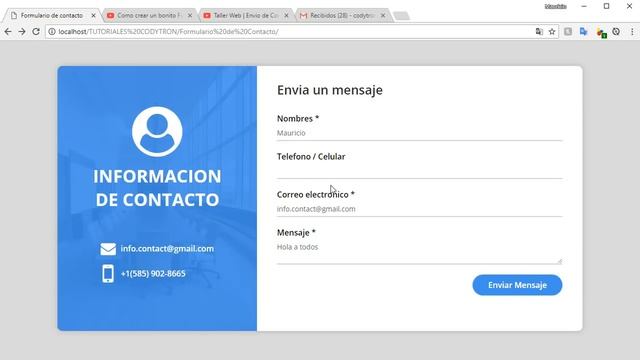
Task: Open the gray extension icon beside the star
Action: point(568,31)
